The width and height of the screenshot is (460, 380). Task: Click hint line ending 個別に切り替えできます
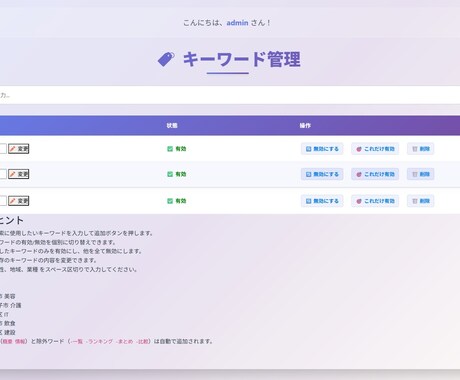tap(58, 242)
